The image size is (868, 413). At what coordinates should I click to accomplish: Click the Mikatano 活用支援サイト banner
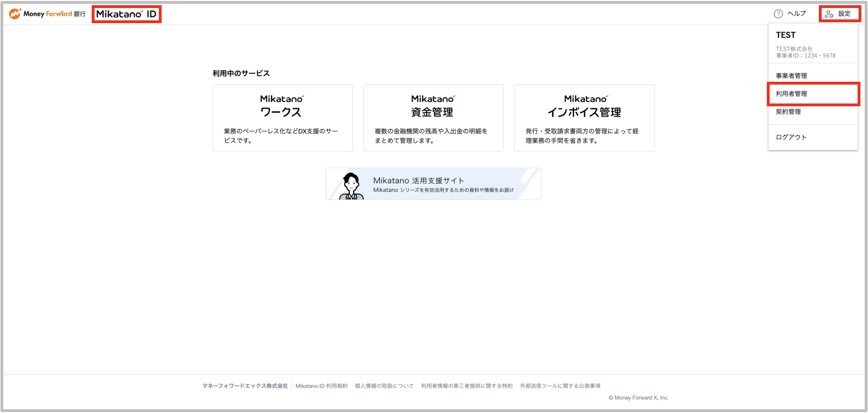click(434, 184)
